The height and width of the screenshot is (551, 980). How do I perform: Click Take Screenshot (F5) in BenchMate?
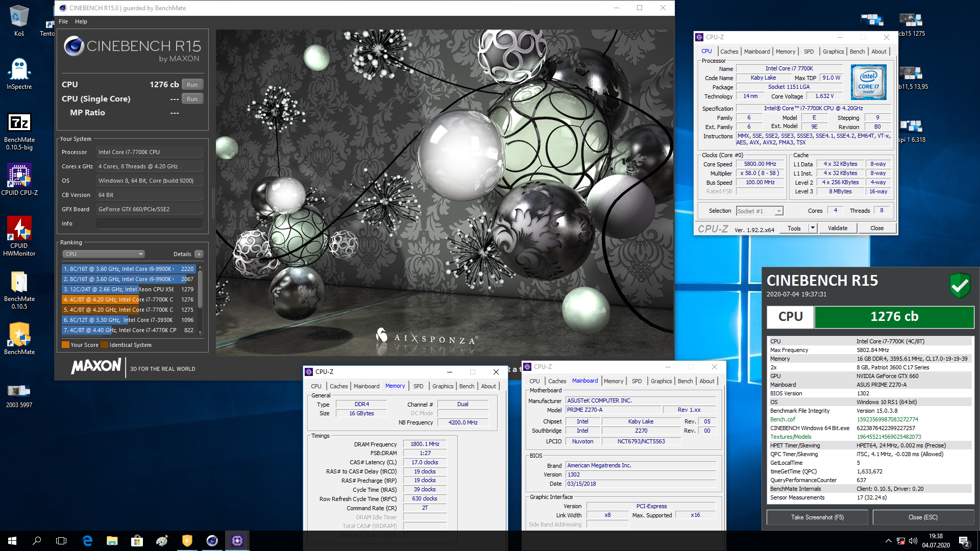pos(817,517)
